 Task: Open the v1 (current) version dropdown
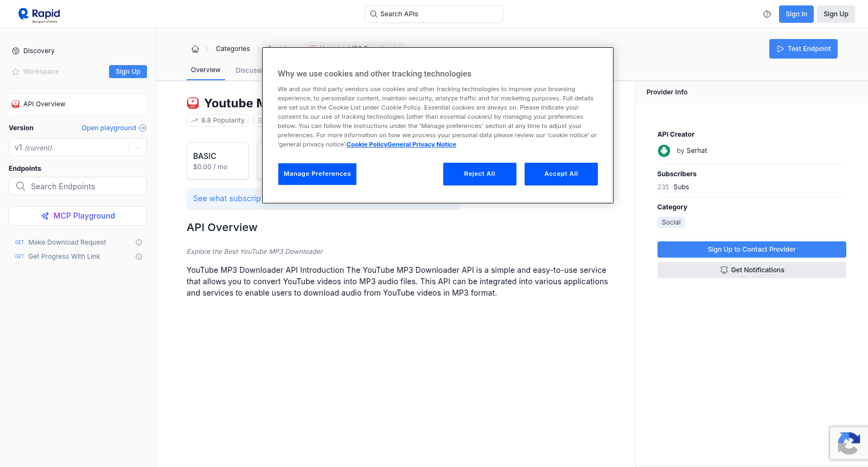coord(78,148)
